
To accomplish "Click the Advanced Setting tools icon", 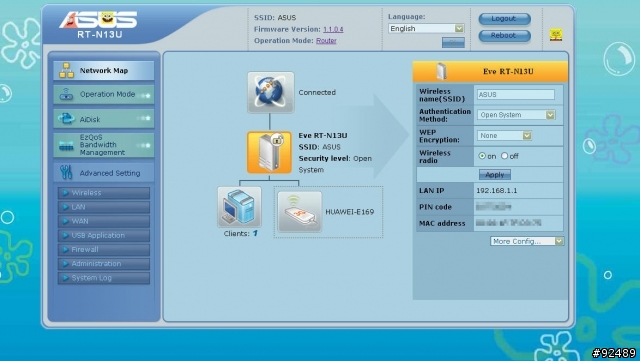I will pos(66,173).
